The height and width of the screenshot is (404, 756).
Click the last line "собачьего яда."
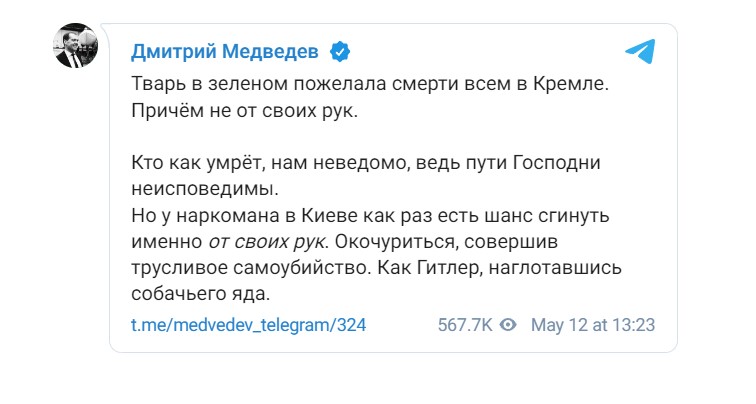point(201,293)
